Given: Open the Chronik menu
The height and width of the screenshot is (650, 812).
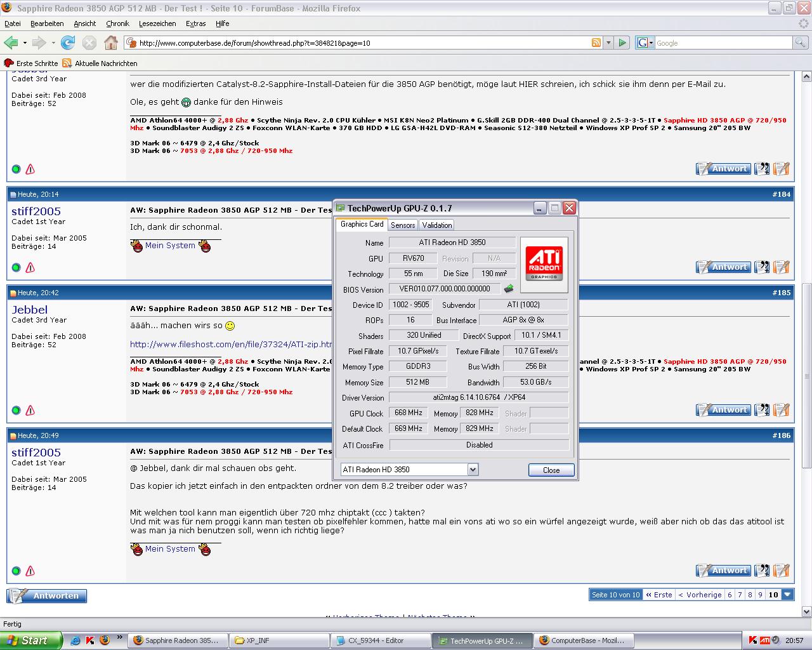Looking at the screenshot, I should coord(117,23).
